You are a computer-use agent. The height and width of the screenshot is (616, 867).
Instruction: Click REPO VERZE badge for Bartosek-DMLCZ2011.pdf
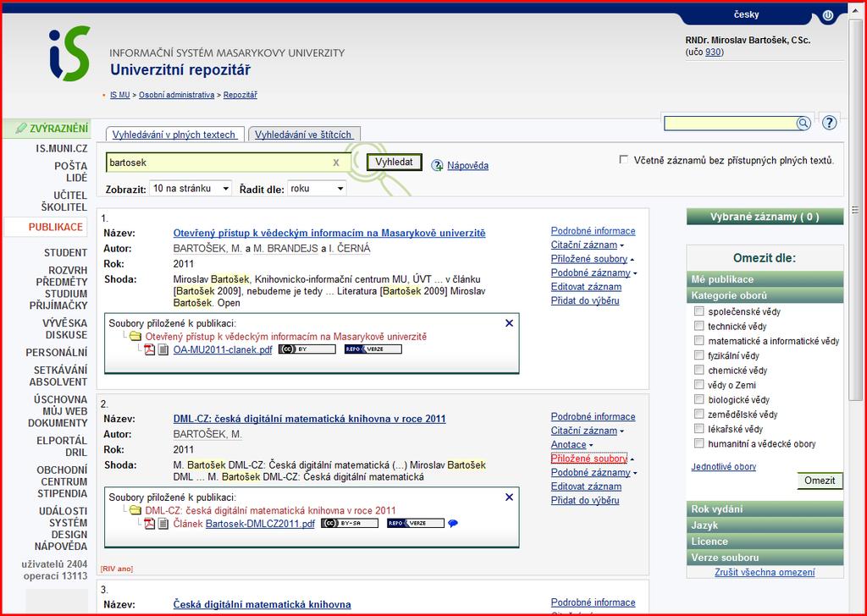(416, 523)
